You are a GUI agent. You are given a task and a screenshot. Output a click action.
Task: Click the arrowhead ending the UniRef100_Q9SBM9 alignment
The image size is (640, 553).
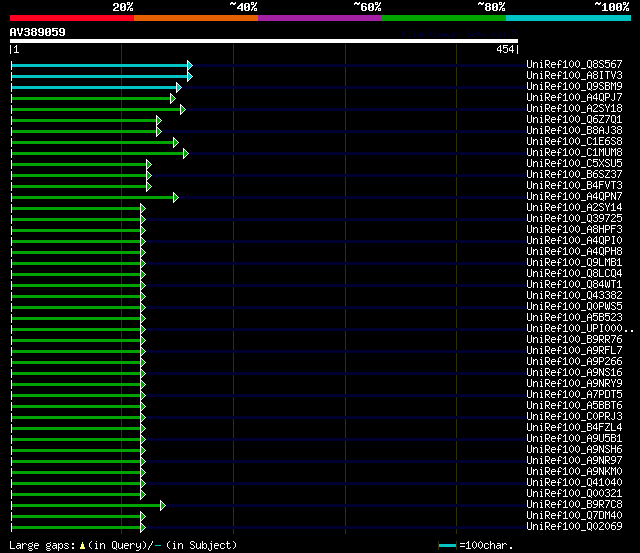tap(179, 87)
